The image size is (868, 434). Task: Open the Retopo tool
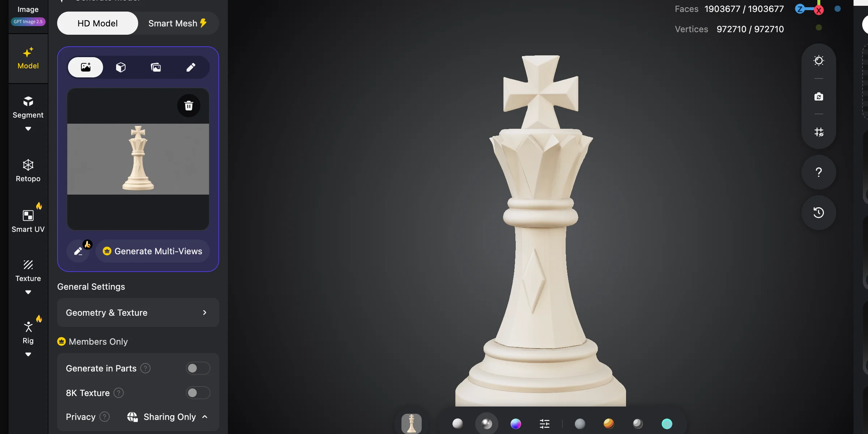click(28, 171)
